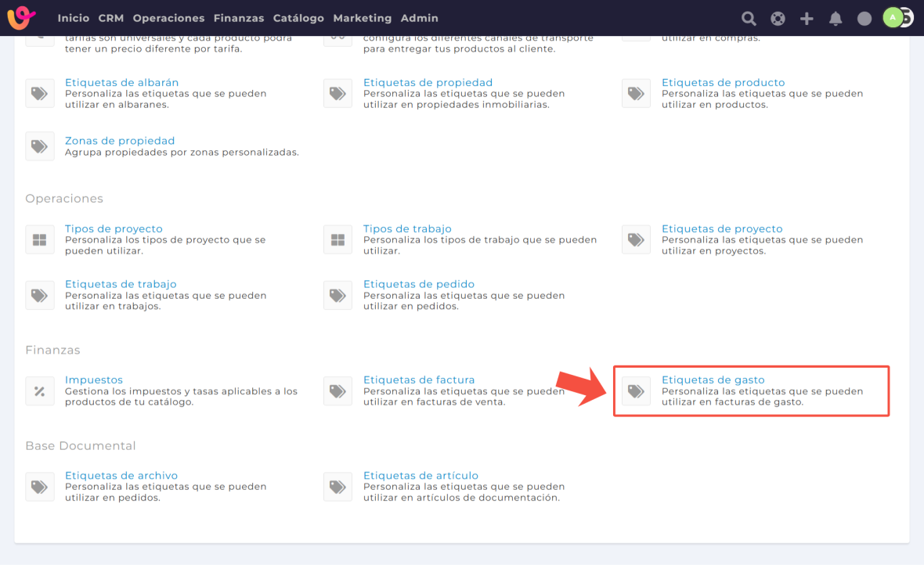Click the grid icon beside Tipos de proyecto

[40, 239]
